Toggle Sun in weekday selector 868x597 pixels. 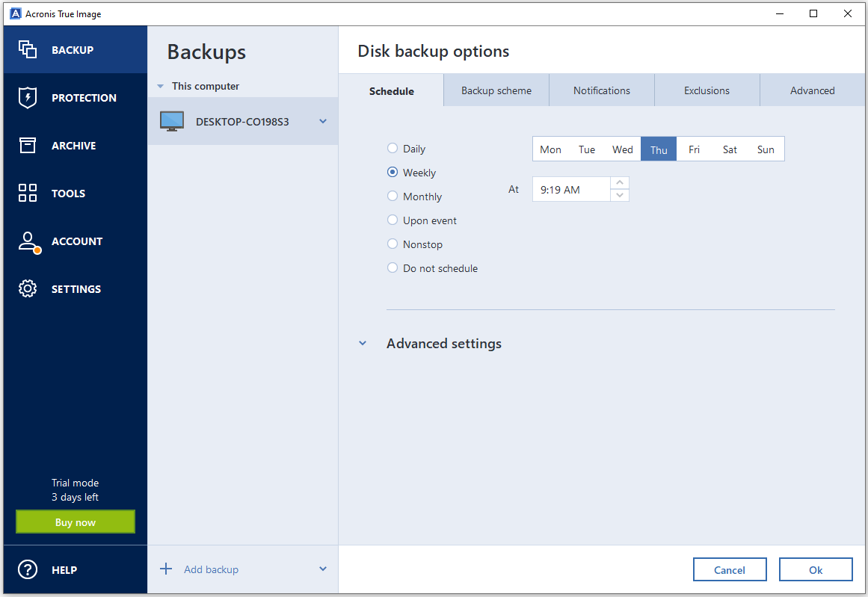click(766, 149)
